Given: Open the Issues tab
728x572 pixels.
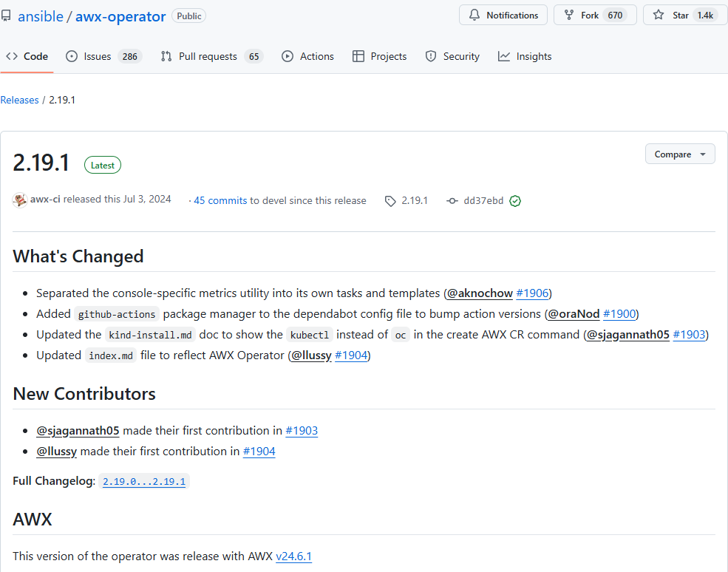Looking at the screenshot, I should 104,56.
